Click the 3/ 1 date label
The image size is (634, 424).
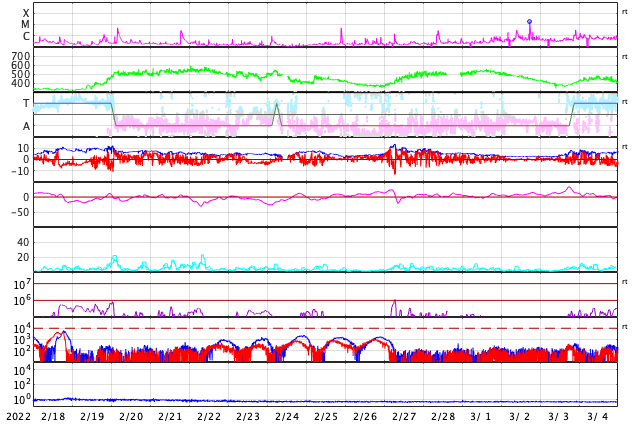pyautogui.click(x=480, y=416)
